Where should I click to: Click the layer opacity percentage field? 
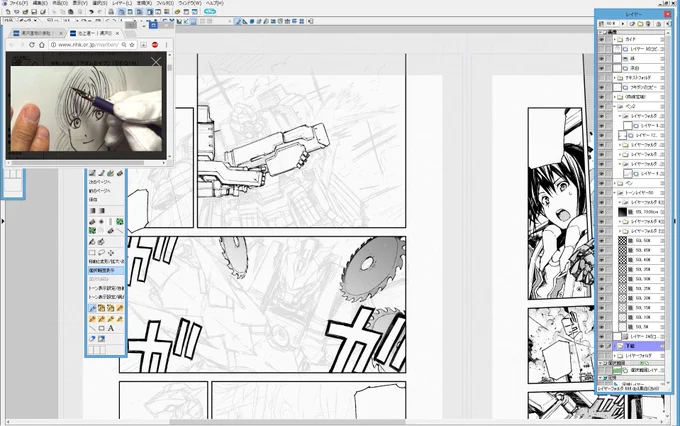click(612, 23)
